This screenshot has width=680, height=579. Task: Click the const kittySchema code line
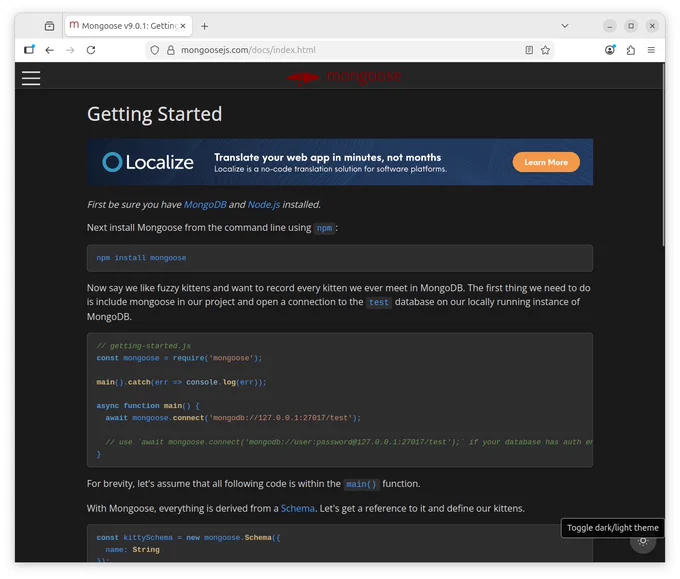point(188,537)
